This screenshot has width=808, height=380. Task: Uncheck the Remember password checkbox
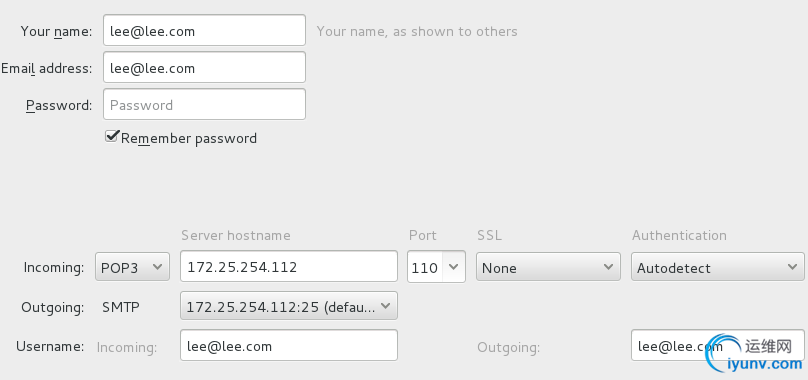[x=112, y=137]
